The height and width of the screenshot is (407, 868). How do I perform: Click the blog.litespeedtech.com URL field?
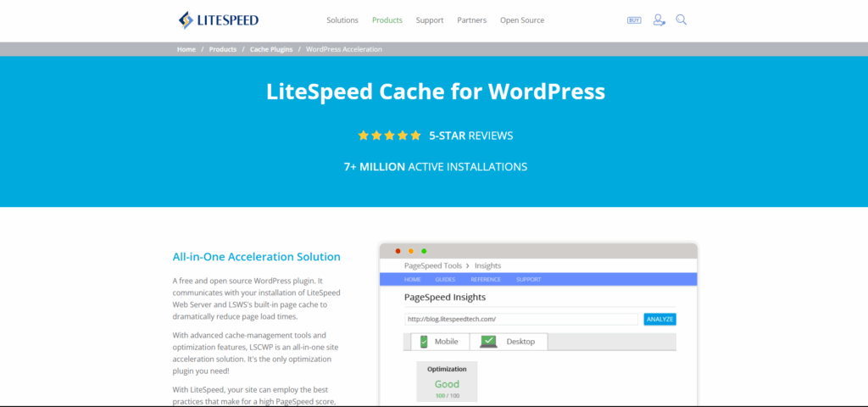521,320
